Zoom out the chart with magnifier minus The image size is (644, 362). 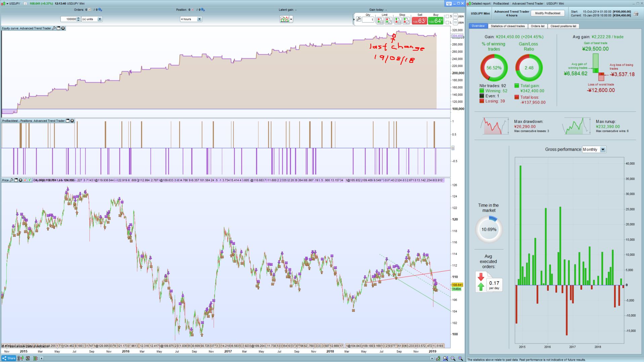coord(453,358)
